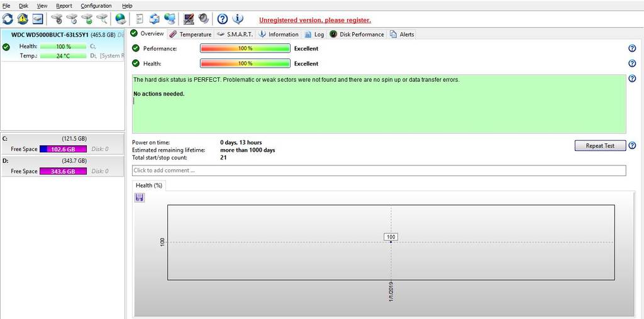Select the C: partition row

tap(62, 143)
